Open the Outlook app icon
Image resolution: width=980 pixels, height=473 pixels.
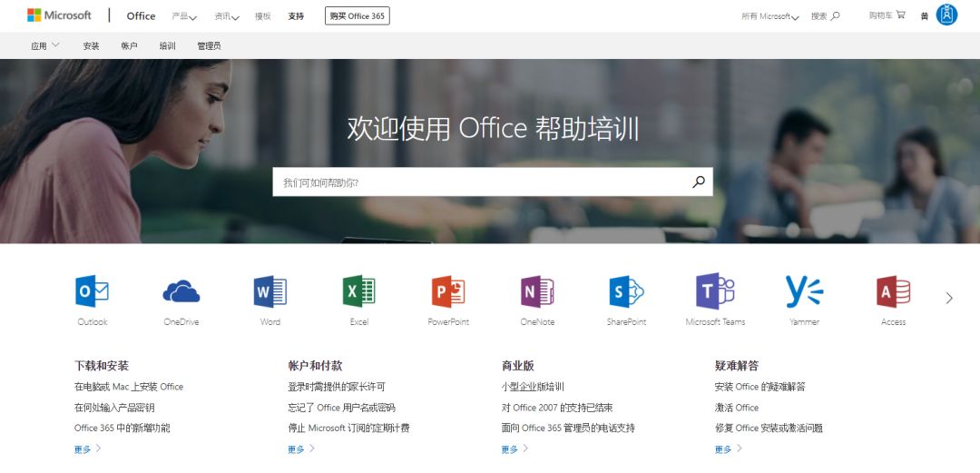coord(92,291)
